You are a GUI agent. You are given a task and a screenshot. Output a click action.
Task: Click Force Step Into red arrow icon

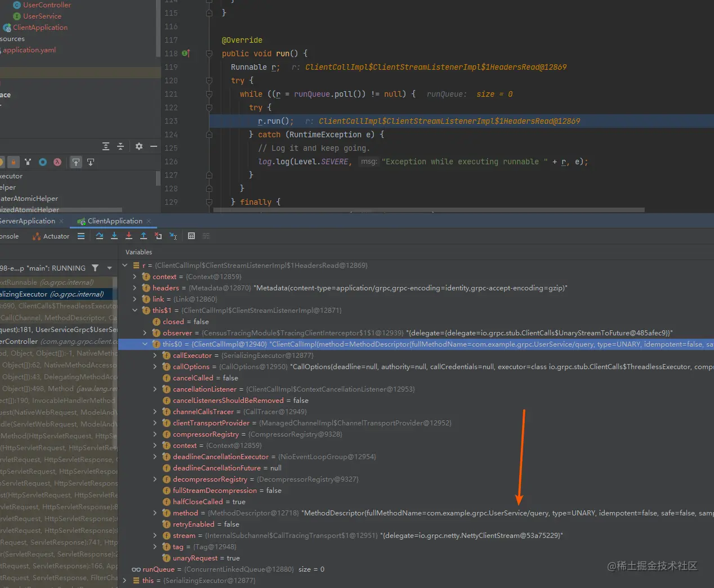129,236
